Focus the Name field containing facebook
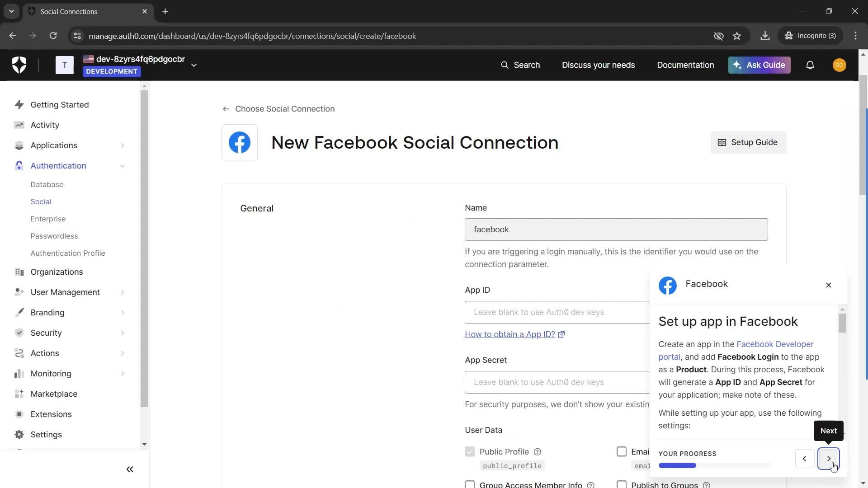The width and height of the screenshot is (868, 488). (x=616, y=230)
